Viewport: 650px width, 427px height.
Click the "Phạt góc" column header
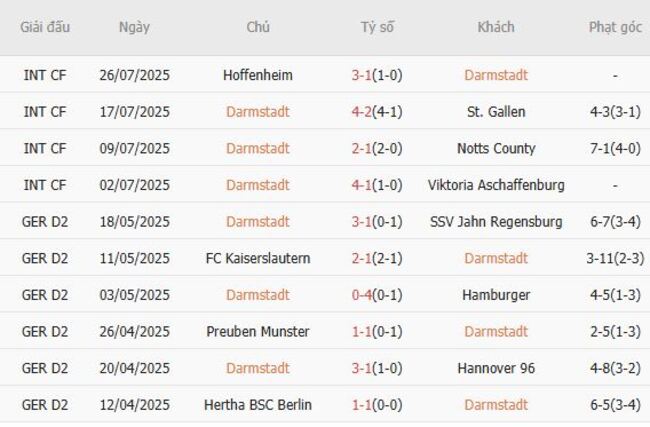(615, 27)
